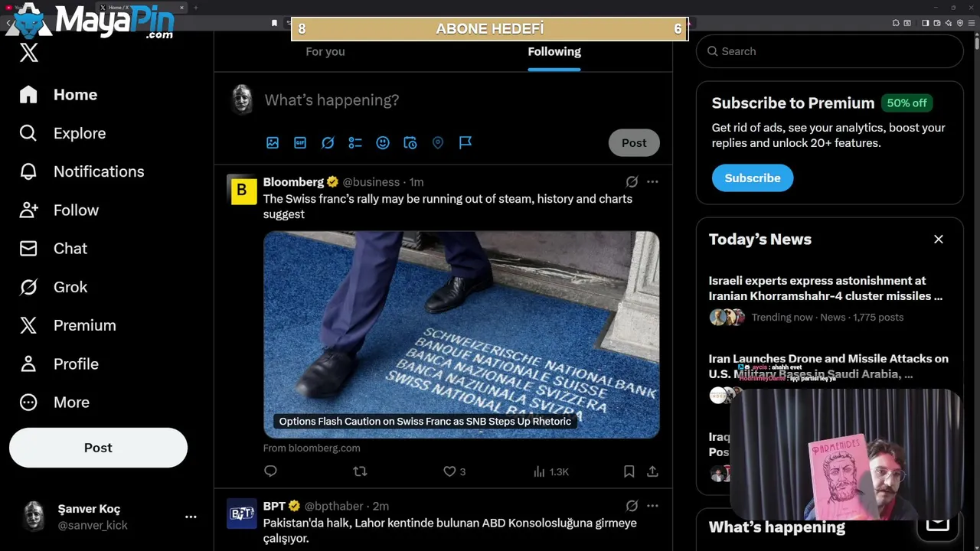Use Grok enhance in the composer
Viewport: 980px width, 551px height.
click(328, 142)
